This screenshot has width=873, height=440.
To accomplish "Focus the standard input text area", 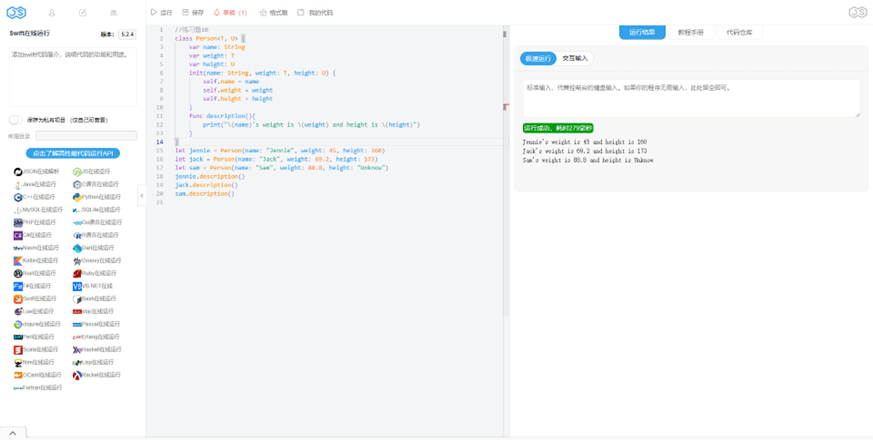I will [x=691, y=99].
